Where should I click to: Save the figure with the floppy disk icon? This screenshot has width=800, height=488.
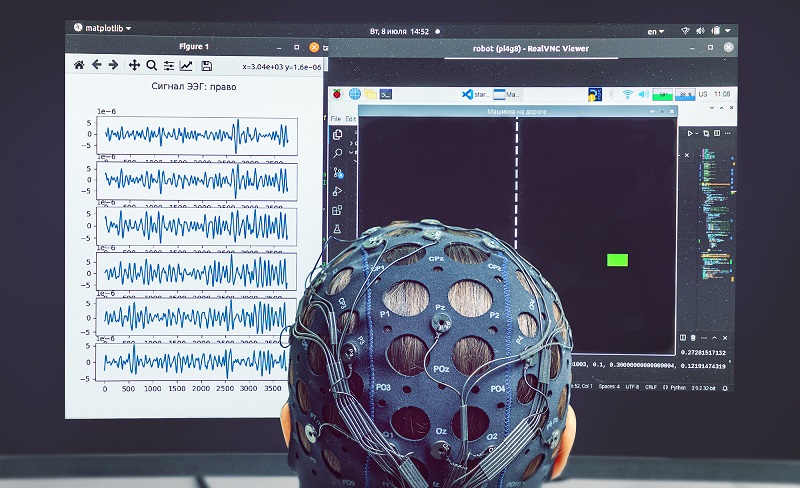206,65
